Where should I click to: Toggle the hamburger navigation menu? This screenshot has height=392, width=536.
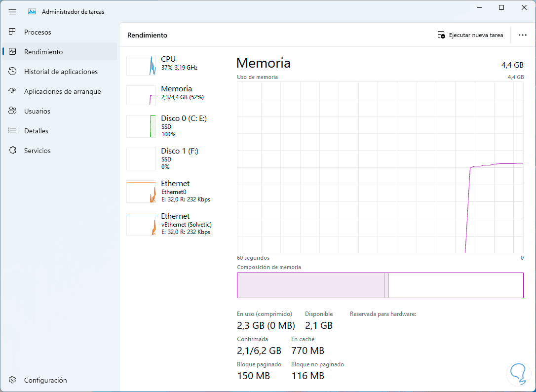pyautogui.click(x=12, y=12)
